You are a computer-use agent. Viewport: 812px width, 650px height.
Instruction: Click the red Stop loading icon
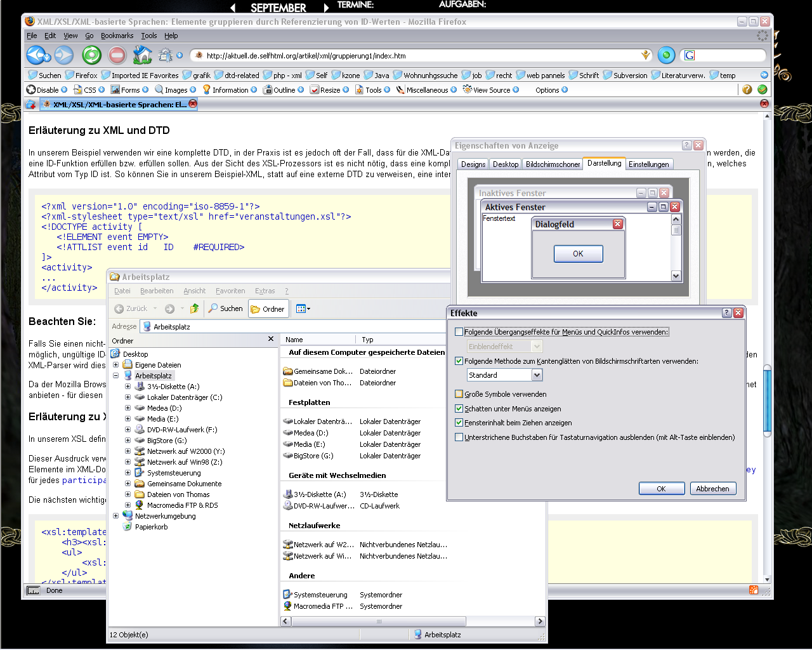click(x=117, y=55)
